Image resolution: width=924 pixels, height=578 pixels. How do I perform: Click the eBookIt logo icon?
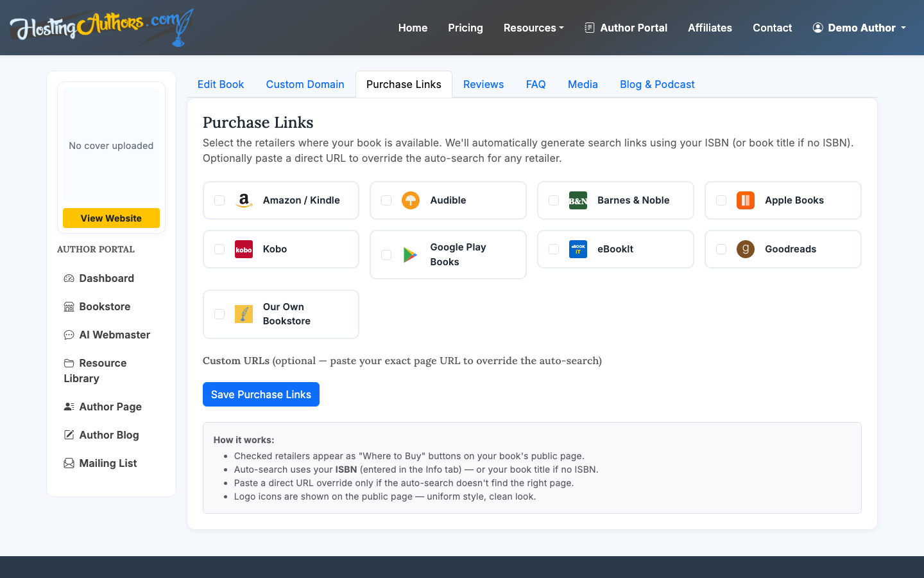point(578,249)
